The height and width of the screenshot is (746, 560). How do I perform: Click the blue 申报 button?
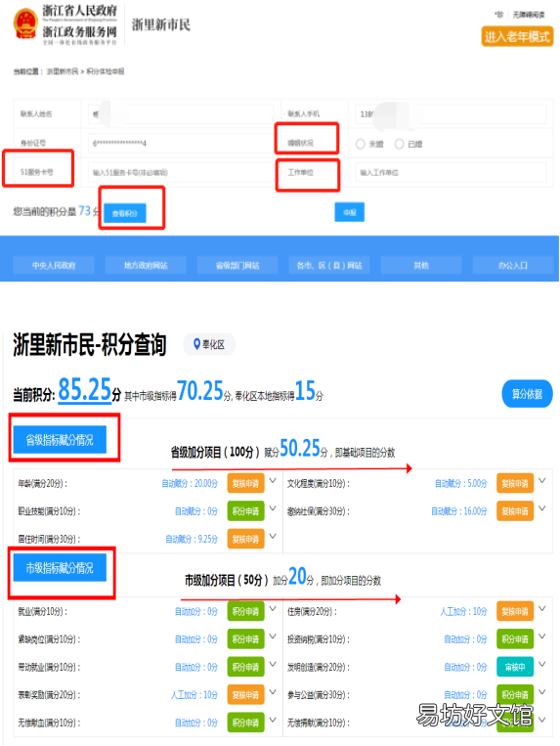tap(350, 212)
